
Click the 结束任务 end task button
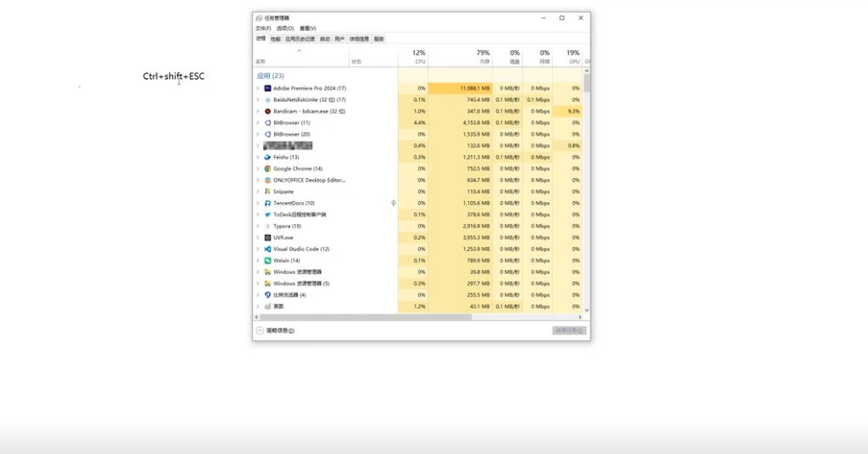click(x=569, y=331)
